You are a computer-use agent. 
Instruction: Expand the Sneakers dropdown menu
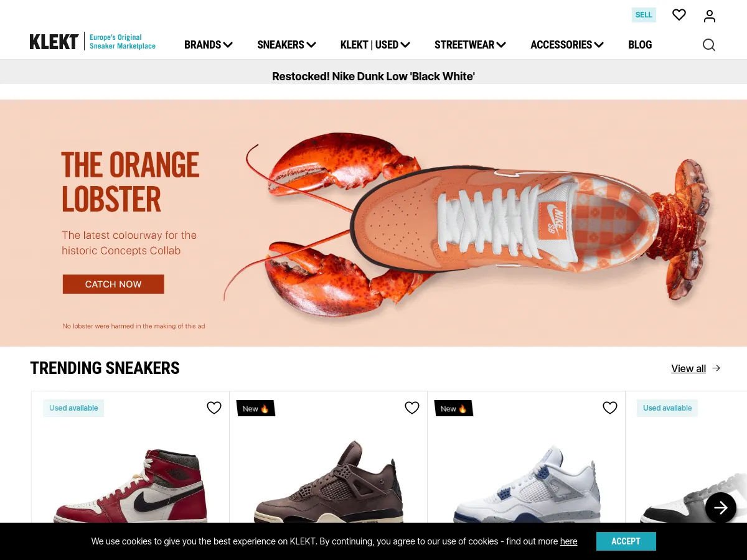click(x=287, y=45)
